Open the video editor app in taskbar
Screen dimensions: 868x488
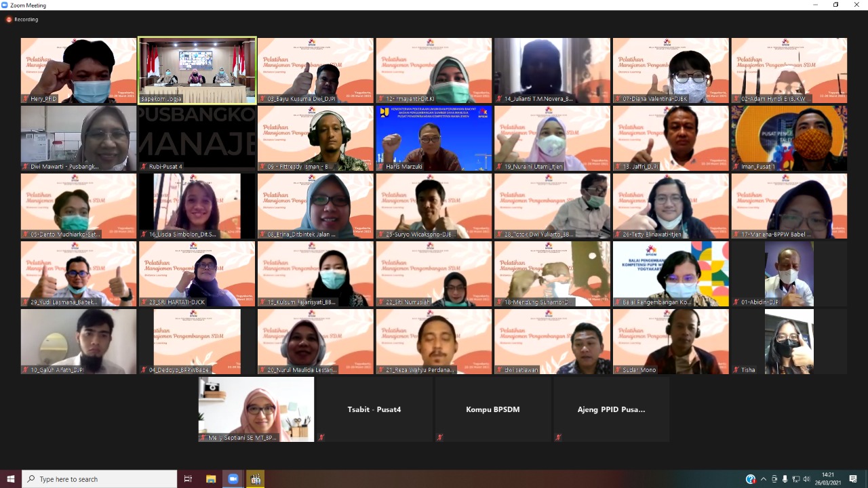pos(255,479)
